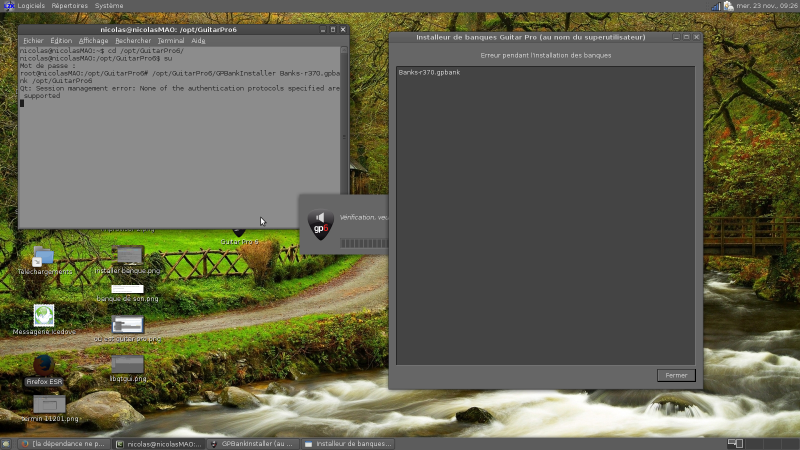Click the Fermer button in bank installer
Image resolution: width=800 pixels, height=450 pixels.
(676, 376)
